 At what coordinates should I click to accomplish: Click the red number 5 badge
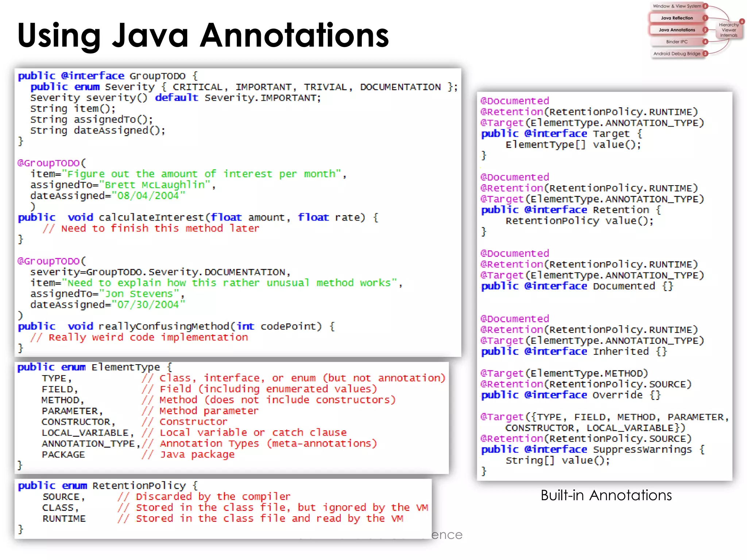(705, 6)
